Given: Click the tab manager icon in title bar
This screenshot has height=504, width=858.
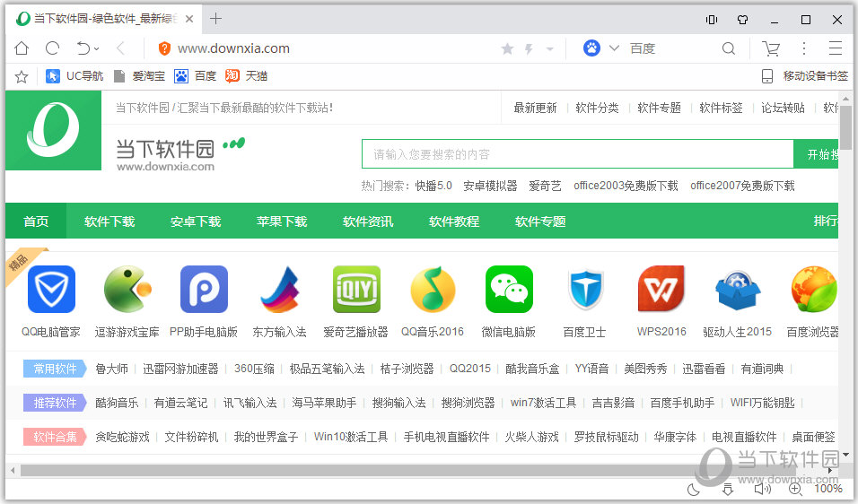Looking at the screenshot, I should [x=712, y=20].
